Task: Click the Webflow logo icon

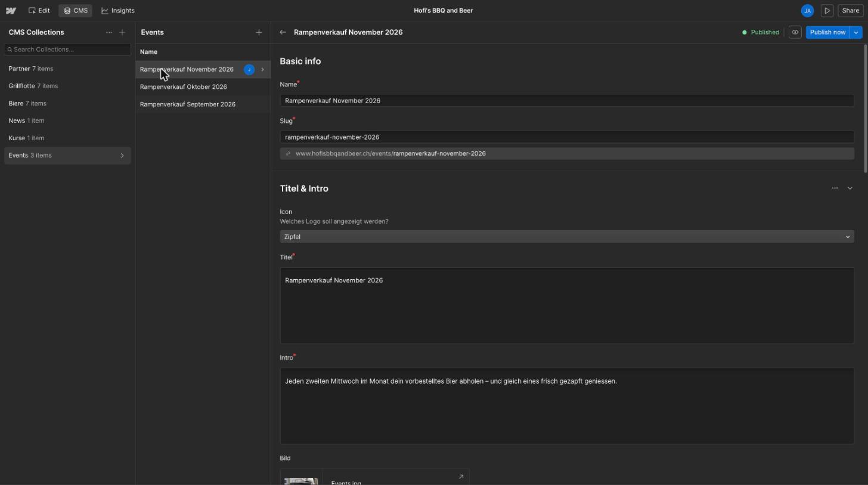Action: point(11,11)
